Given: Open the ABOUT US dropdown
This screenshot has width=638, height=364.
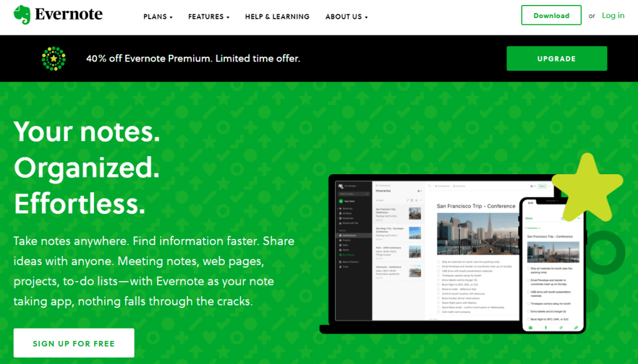Looking at the screenshot, I should coord(346,17).
